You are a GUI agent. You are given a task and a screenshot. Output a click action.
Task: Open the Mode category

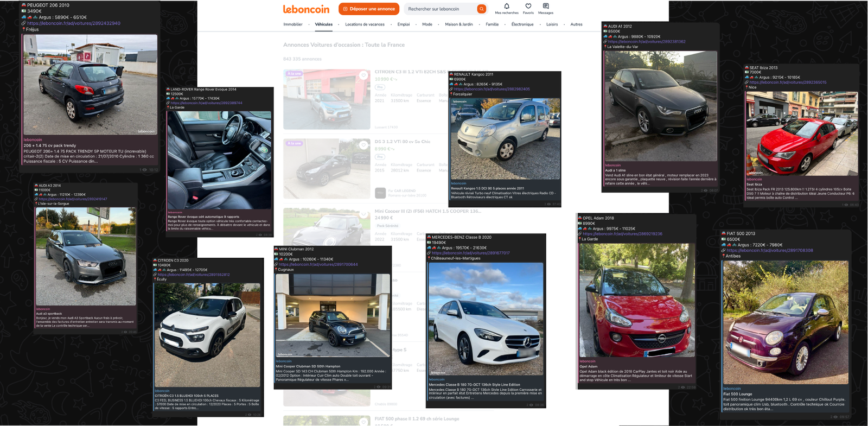[427, 24]
